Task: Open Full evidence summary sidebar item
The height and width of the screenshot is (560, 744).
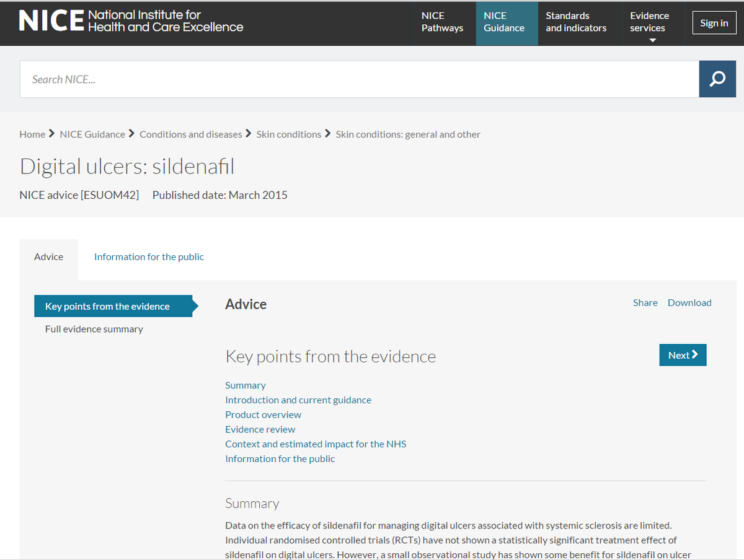Action: [94, 329]
